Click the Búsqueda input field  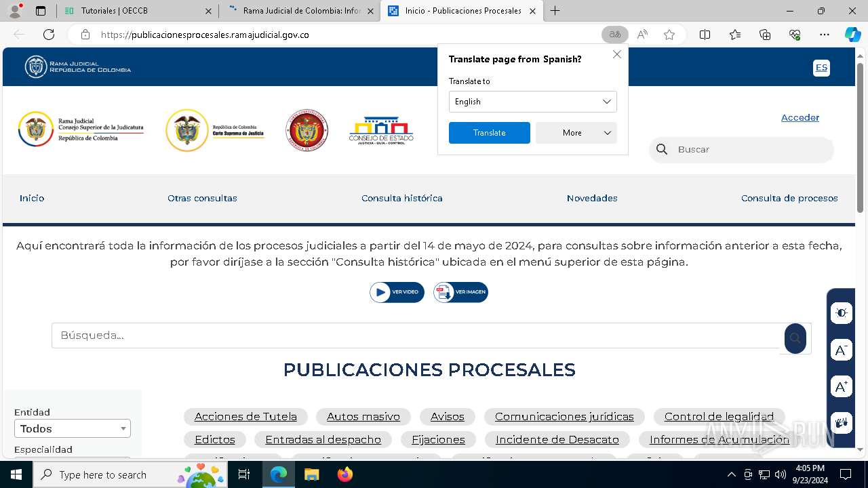coord(416,335)
